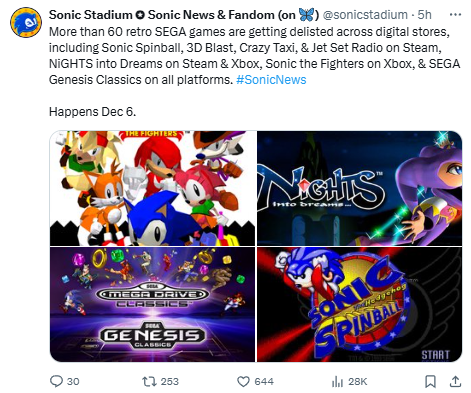Screen dimensions: 471x393
Task: Open the #SonicNews hashtag link
Action: coord(271,80)
